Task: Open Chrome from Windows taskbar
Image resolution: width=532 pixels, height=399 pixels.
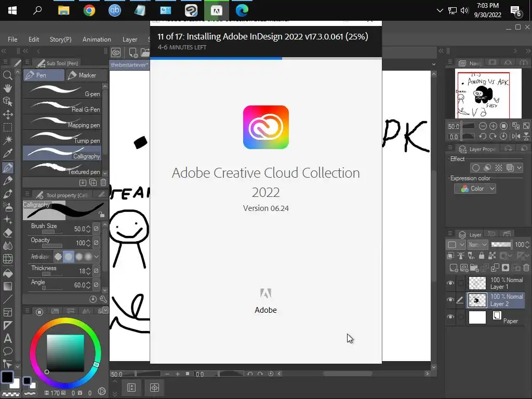Action: [x=89, y=10]
